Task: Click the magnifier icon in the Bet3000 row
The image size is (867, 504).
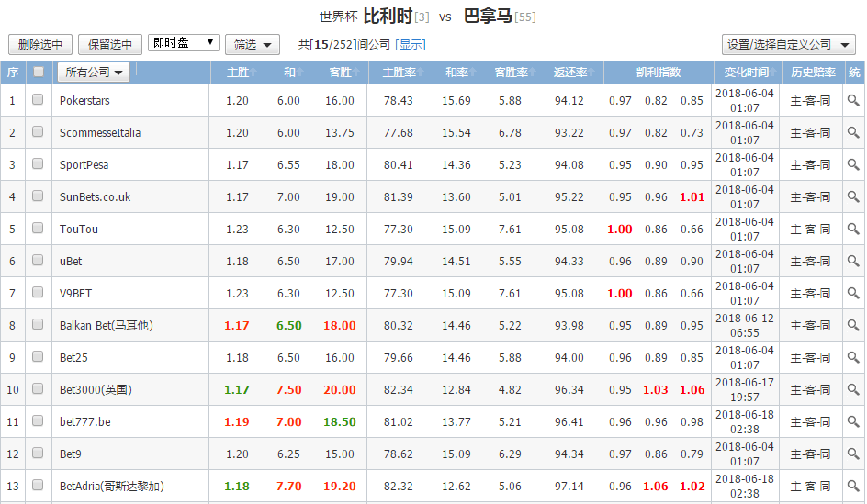Action: (x=853, y=389)
